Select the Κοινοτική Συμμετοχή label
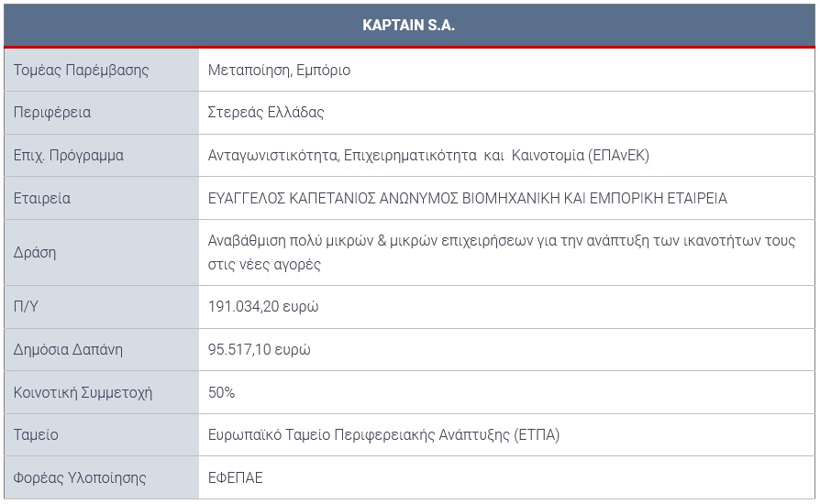 point(83,393)
